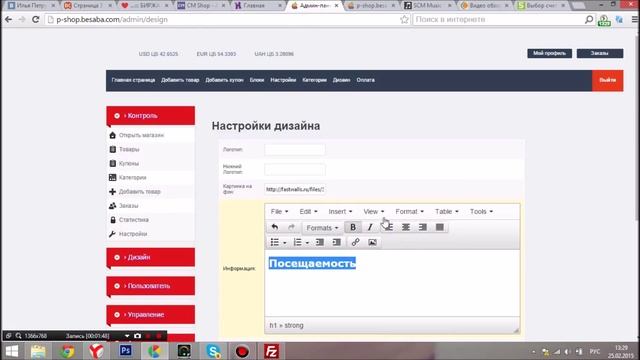This screenshot has height=360, width=640.
Task: Click the red Выйти button
Action: (607, 80)
